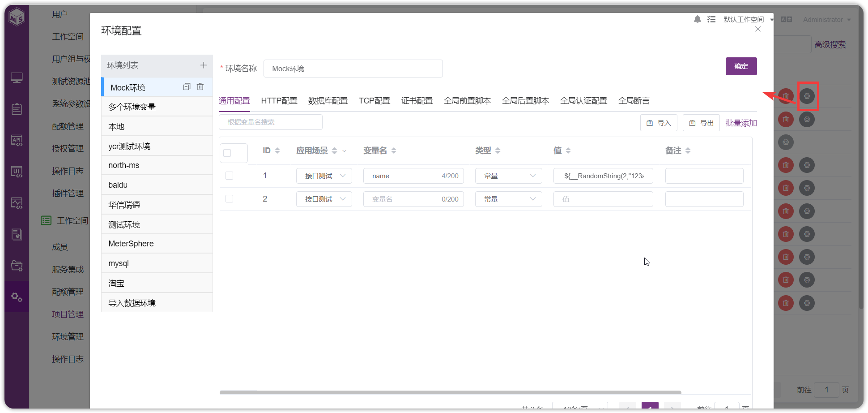
Task: Open the 应用场景 dropdown in row 2
Action: click(324, 199)
